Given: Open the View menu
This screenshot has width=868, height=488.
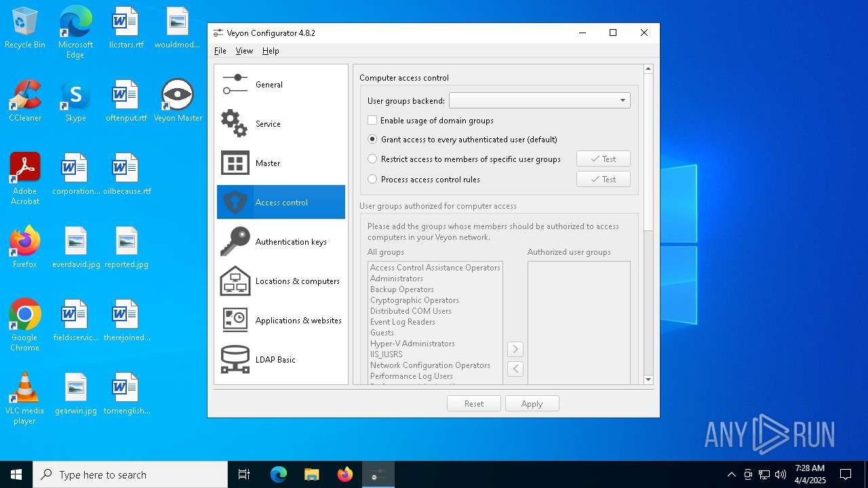Looking at the screenshot, I should pos(244,51).
